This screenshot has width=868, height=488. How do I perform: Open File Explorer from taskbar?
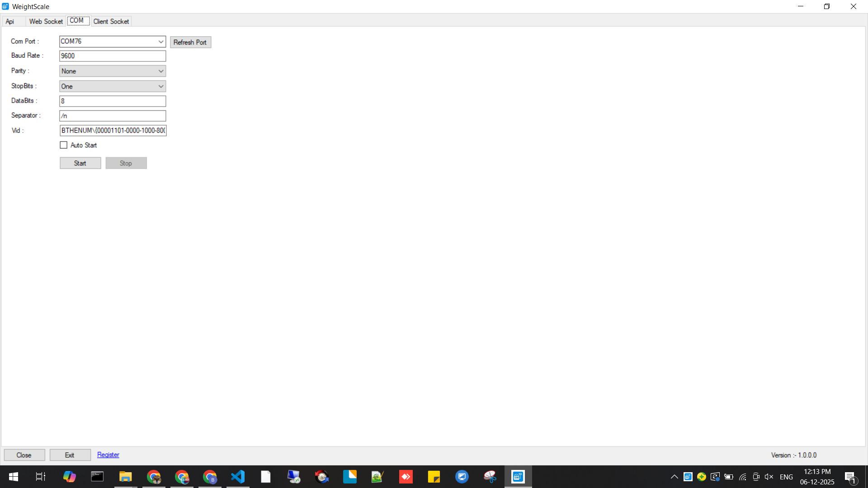tap(125, 477)
